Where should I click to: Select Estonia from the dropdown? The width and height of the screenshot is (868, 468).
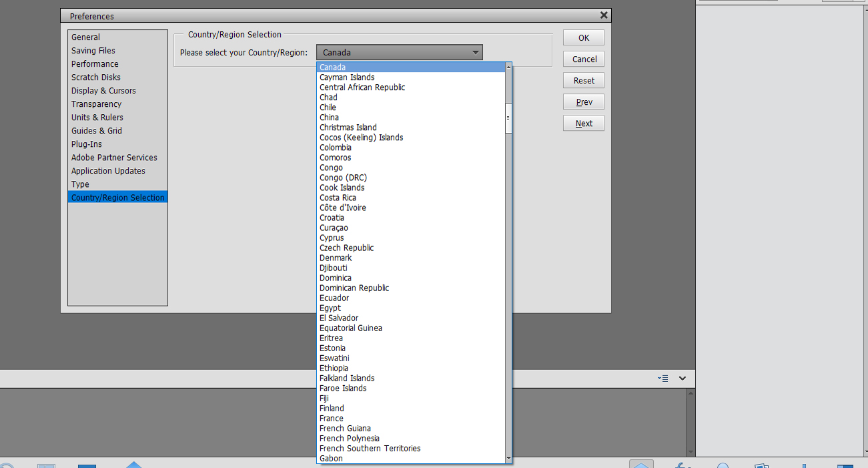click(x=411, y=347)
